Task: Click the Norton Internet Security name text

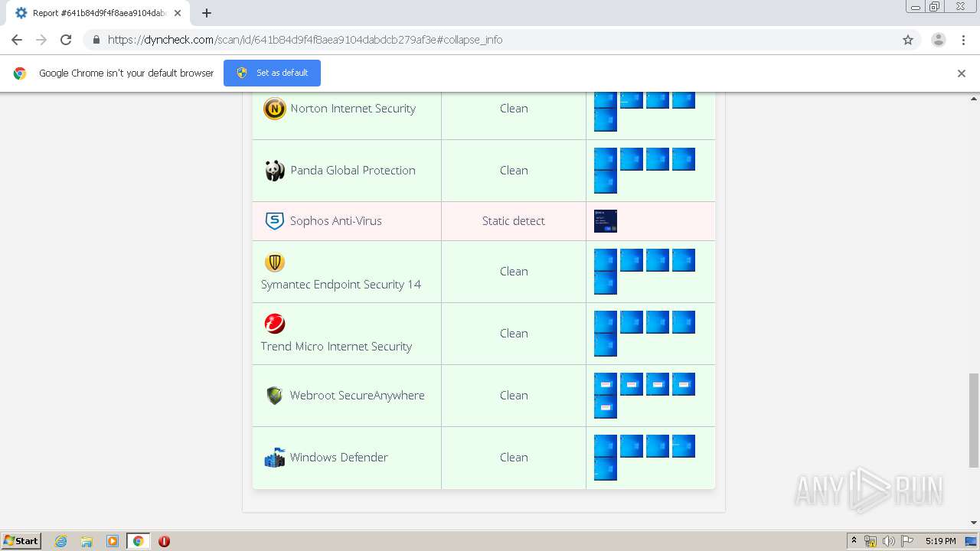Action: tap(353, 109)
